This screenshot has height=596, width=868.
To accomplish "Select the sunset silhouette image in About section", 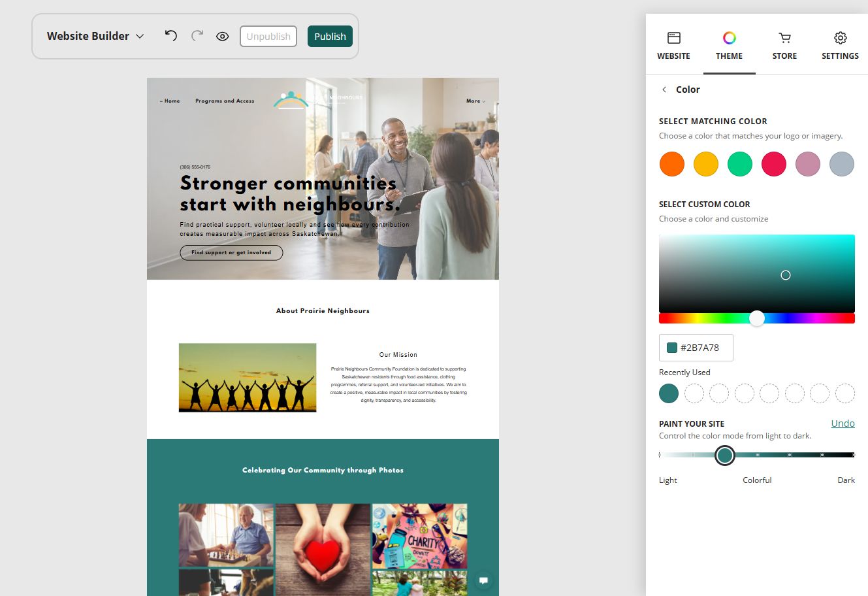I will coord(248,378).
